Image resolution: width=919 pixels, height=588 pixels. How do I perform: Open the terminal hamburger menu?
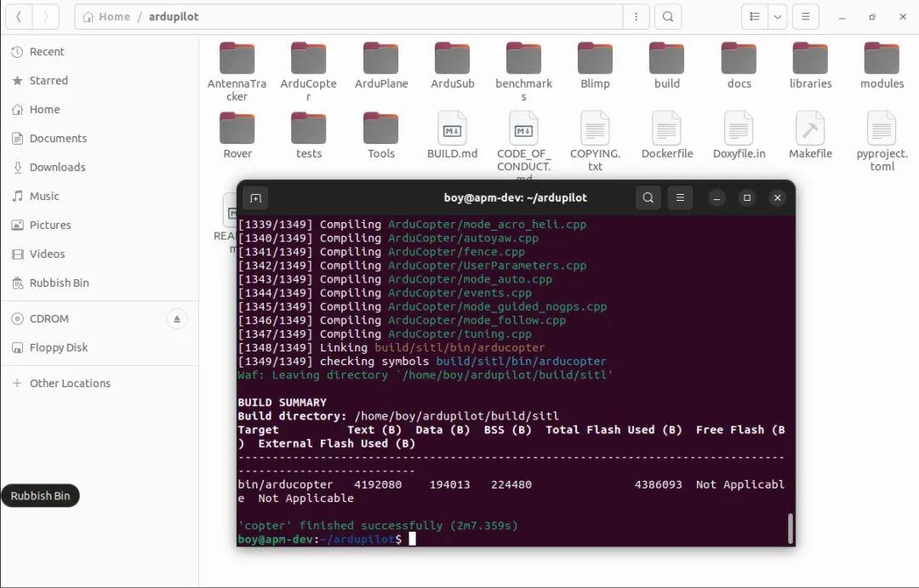tap(681, 197)
